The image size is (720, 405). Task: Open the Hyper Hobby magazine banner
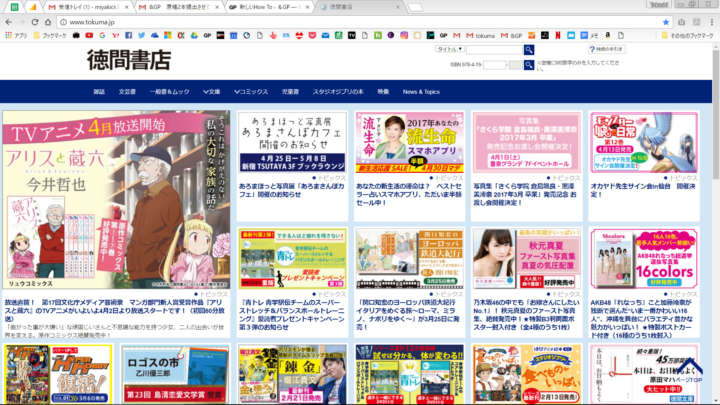click(58, 374)
